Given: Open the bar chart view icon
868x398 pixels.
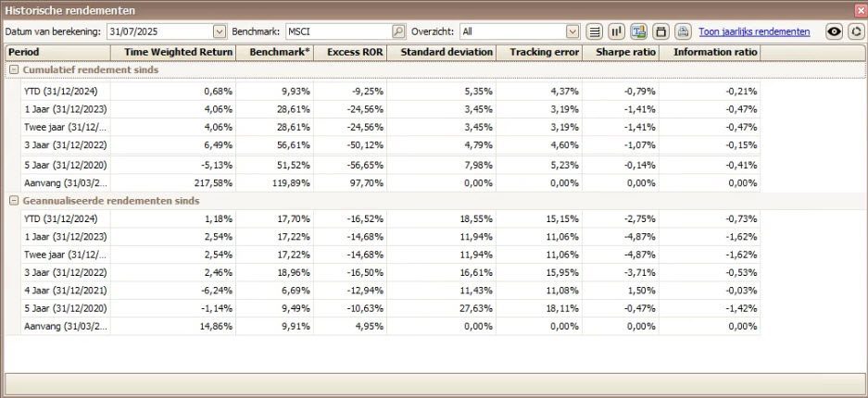Looking at the screenshot, I should click(x=617, y=31).
